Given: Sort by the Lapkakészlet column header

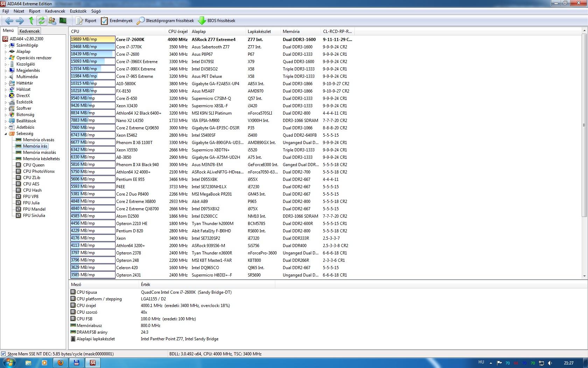Looking at the screenshot, I should [262, 32].
